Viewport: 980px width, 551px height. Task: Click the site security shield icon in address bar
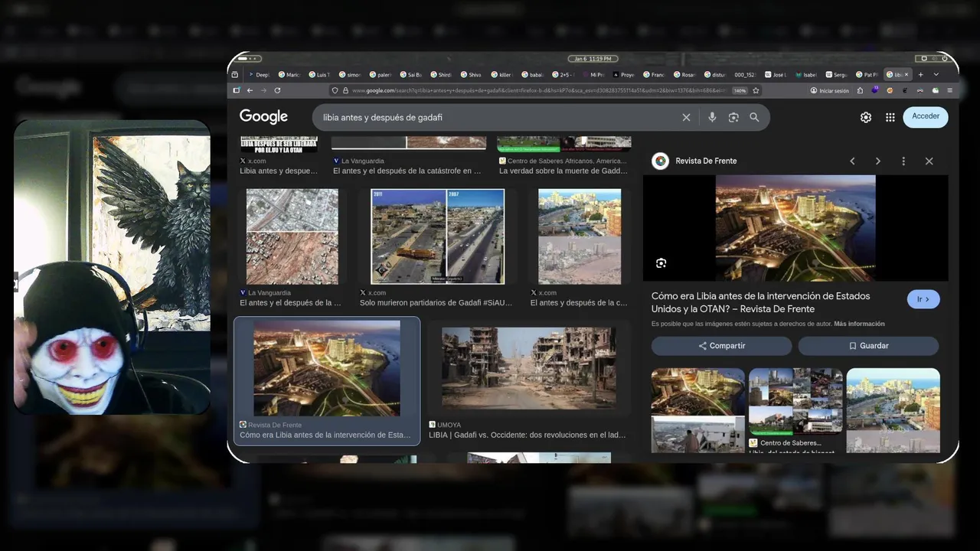click(335, 90)
